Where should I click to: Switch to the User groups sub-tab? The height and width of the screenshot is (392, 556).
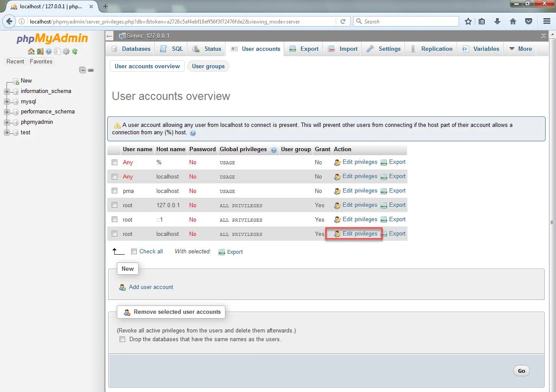[x=208, y=66]
